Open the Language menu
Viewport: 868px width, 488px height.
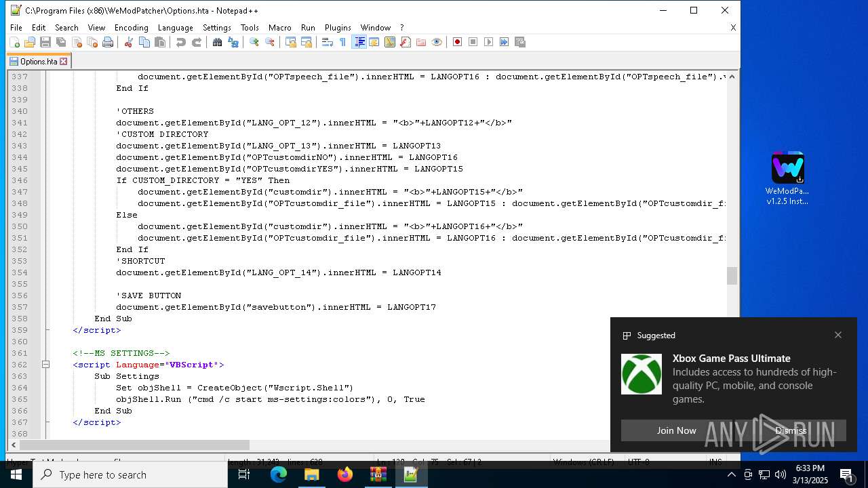pyautogui.click(x=175, y=28)
